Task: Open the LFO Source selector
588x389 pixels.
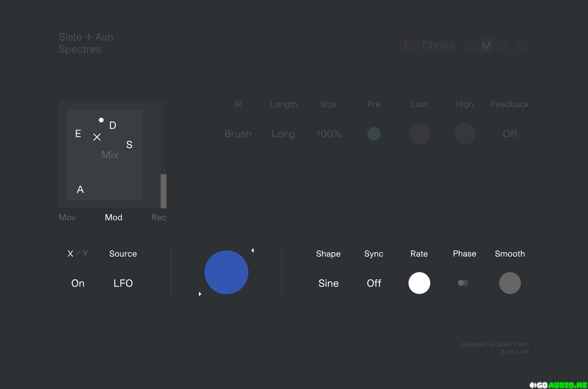Action: [123, 283]
